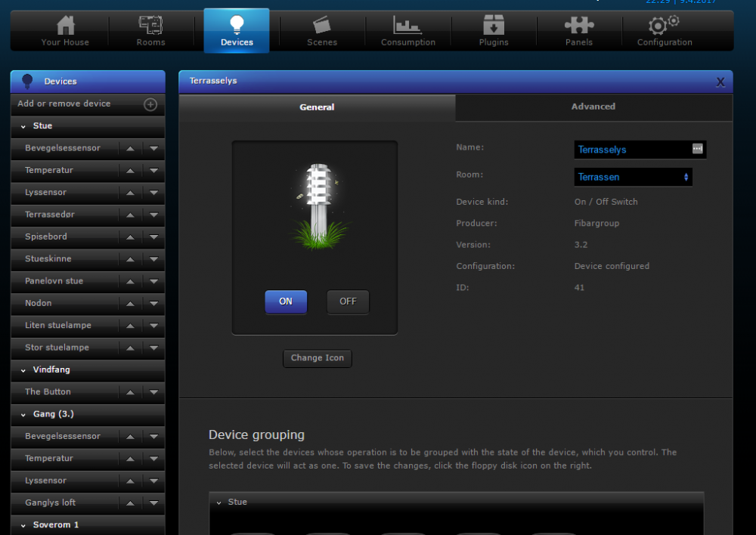This screenshot has height=535, width=756.
Task: Click the Name field containing Terrasselys
Action: click(x=634, y=150)
